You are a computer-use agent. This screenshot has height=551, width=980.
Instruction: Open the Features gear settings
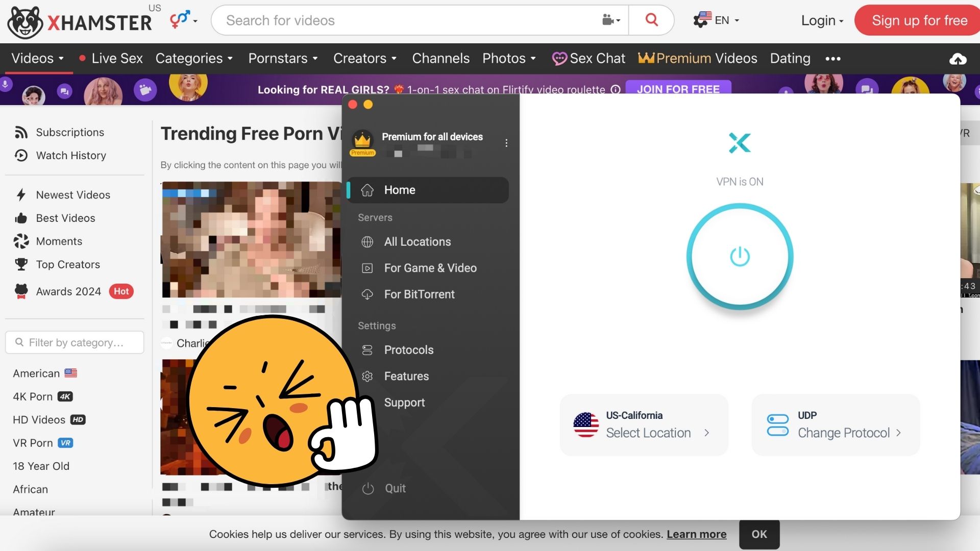click(367, 377)
